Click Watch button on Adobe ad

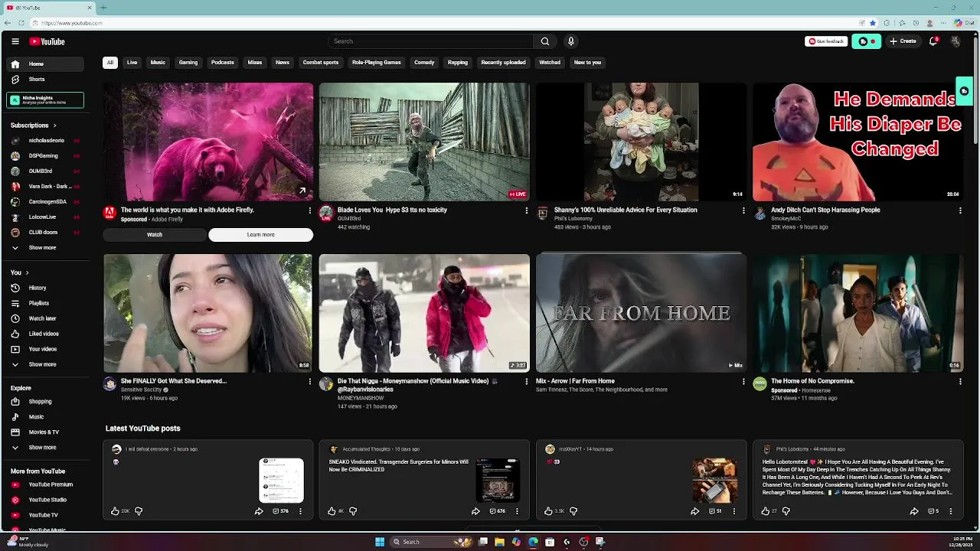pyautogui.click(x=155, y=235)
